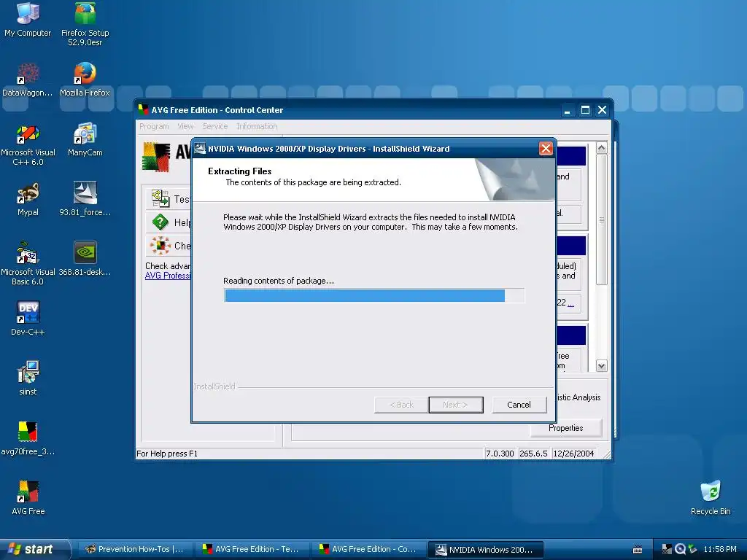Maximize the AVG Control Center window
This screenshot has height=560, width=747.
(x=585, y=110)
